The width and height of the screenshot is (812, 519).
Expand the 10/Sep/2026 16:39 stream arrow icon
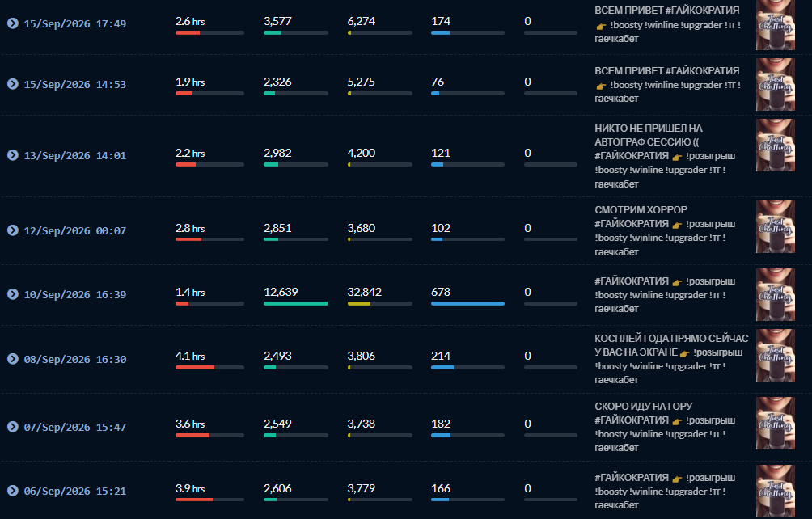click(x=13, y=294)
